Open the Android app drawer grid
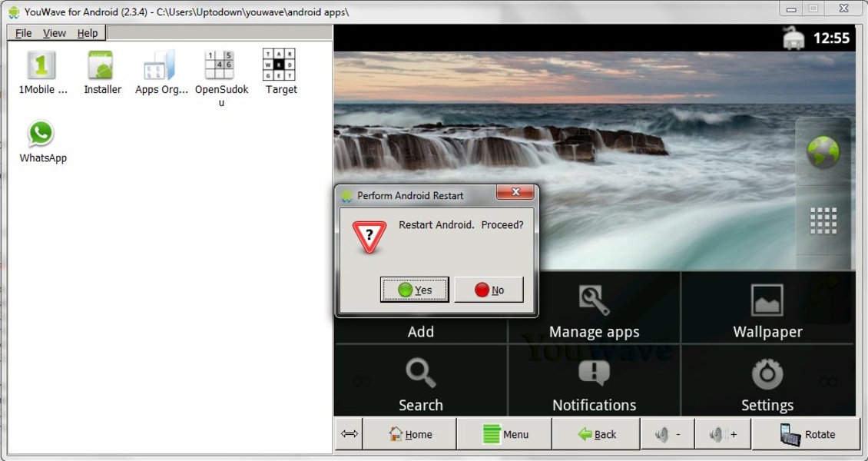 click(x=823, y=221)
